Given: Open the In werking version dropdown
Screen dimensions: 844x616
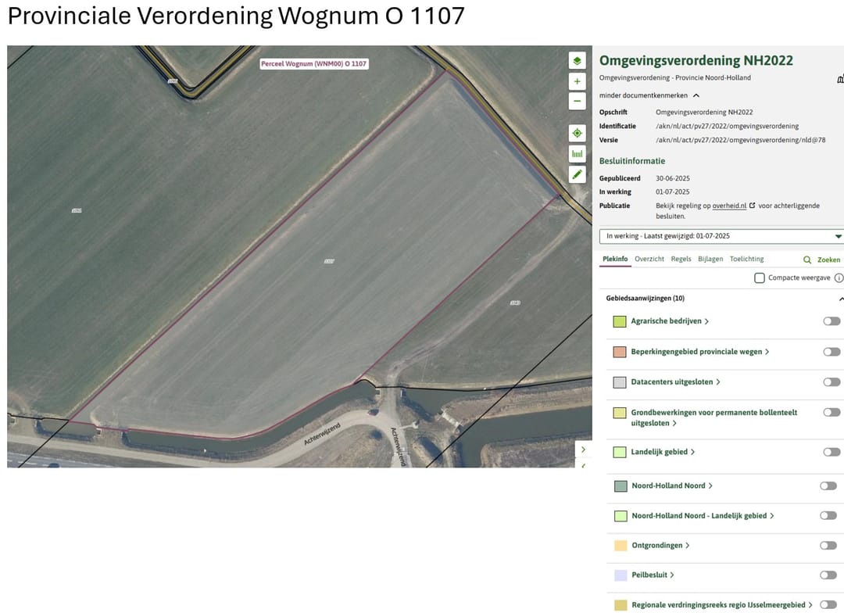Looking at the screenshot, I should (x=721, y=236).
